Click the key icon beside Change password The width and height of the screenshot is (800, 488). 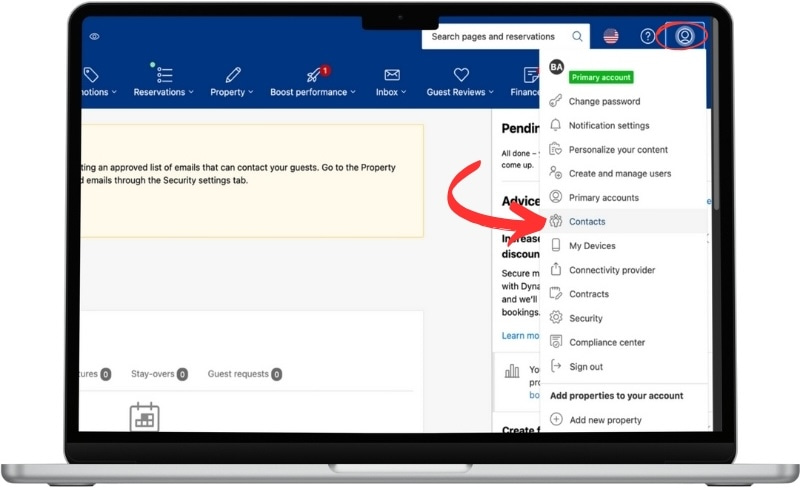556,101
